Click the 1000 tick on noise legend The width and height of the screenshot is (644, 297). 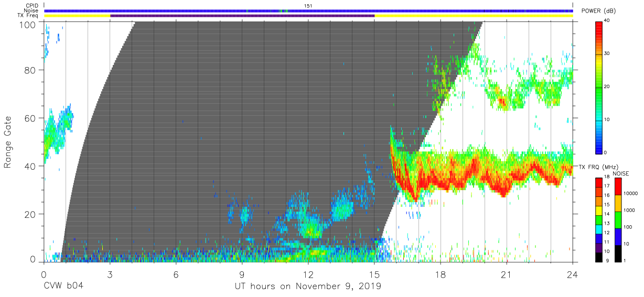(630, 210)
